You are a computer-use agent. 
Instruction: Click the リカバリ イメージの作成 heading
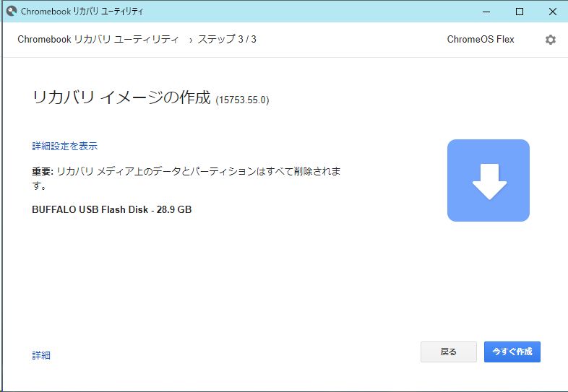point(121,97)
